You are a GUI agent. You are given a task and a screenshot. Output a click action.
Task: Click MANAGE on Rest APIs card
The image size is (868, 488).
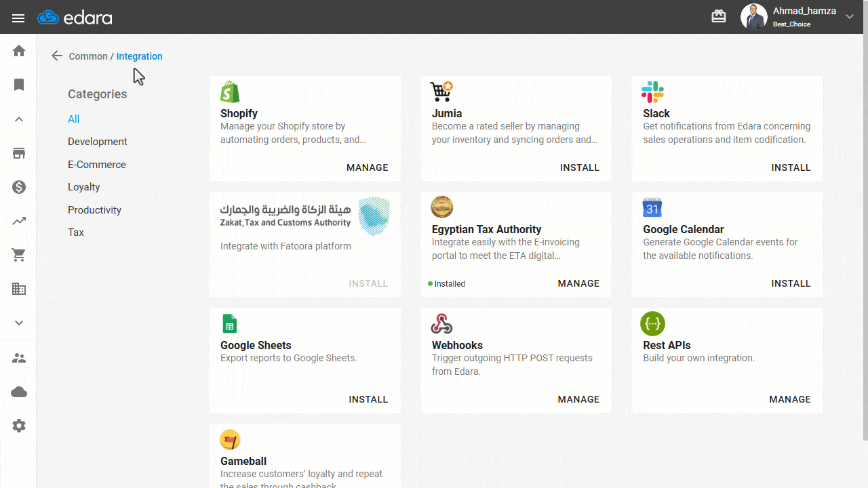click(x=790, y=399)
